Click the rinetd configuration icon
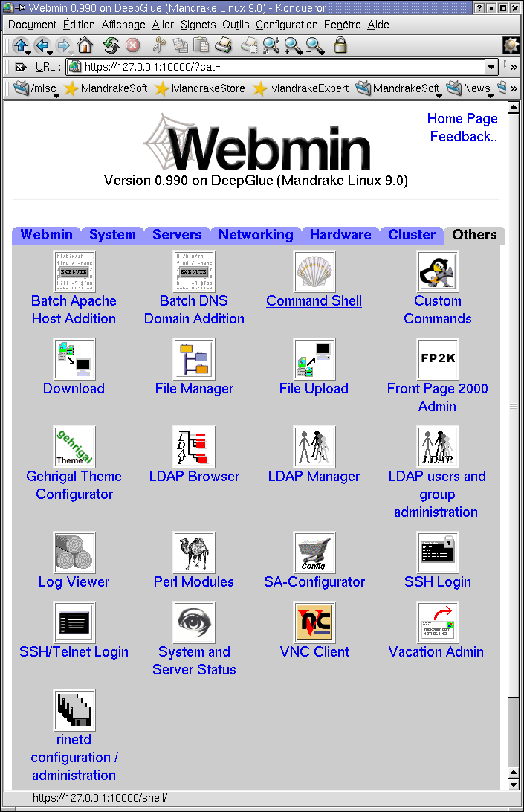Viewport: 524px width, 812px height. [74, 710]
